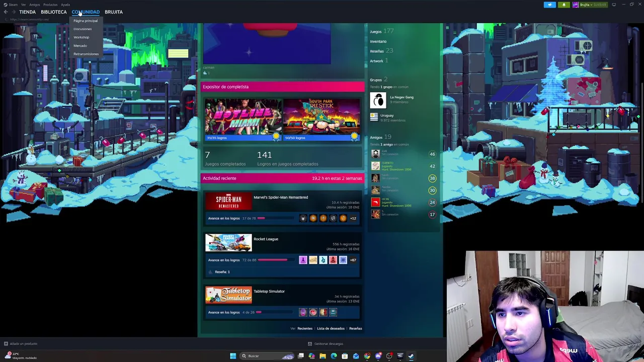Open the Inventario link
Screen dimensions: 644x362
click(x=378, y=41)
